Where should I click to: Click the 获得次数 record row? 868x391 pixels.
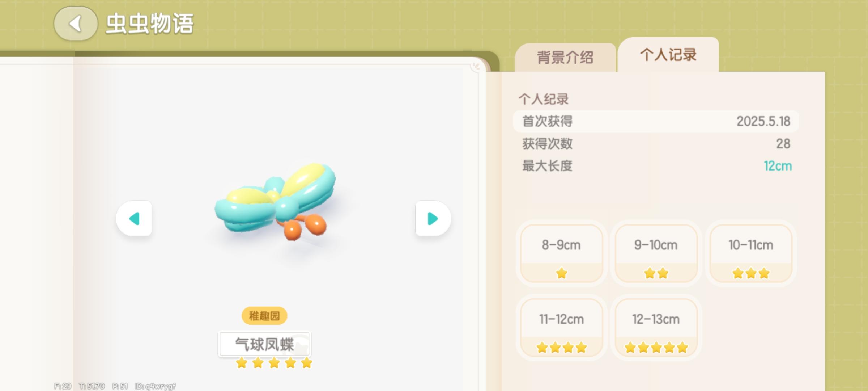click(x=656, y=144)
